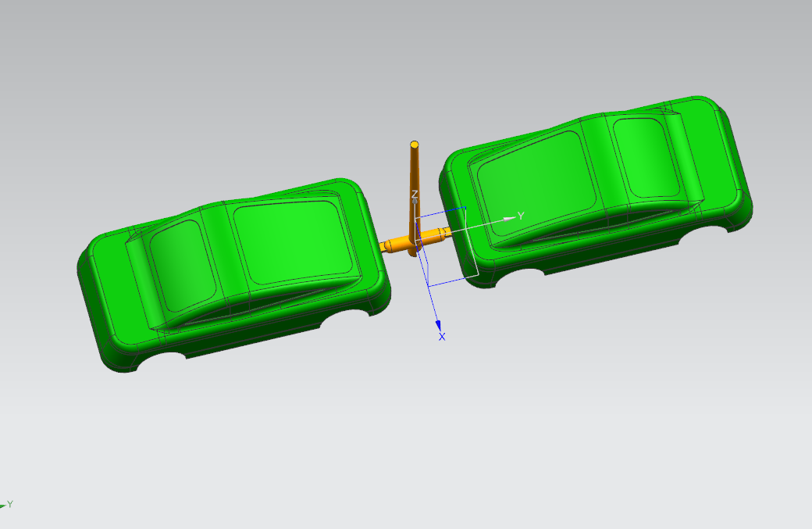Click the Y label beside white arrow
Image resolution: width=812 pixels, height=529 pixels.
coord(521,216)
